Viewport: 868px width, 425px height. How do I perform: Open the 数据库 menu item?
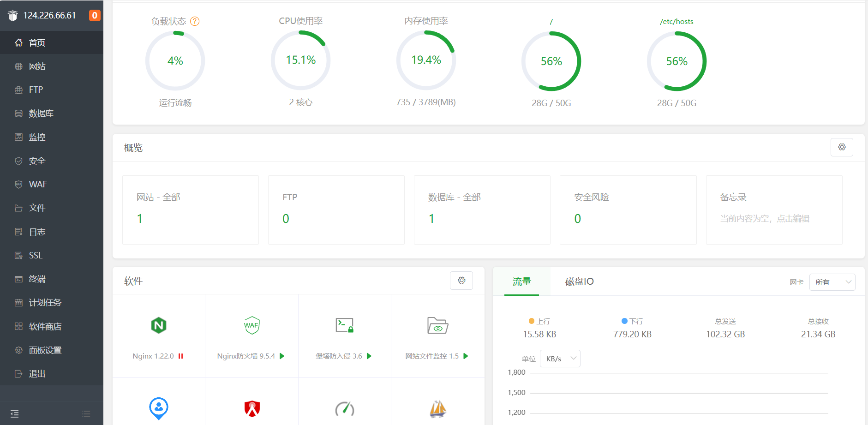coord(52,114)
